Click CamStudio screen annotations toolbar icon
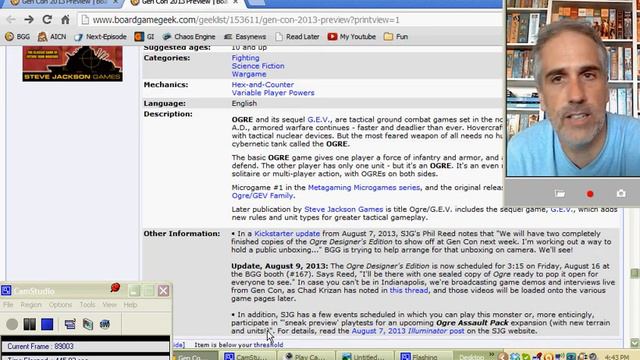The width and height of the screenshot is (640, 360). 70,324
